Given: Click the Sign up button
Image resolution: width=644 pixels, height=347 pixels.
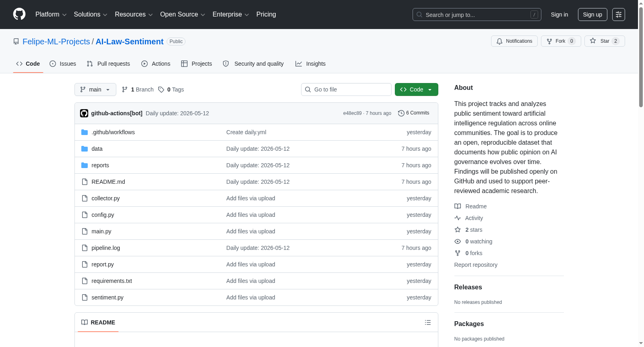Looking at the screenshot, I should tap(592, 15).
